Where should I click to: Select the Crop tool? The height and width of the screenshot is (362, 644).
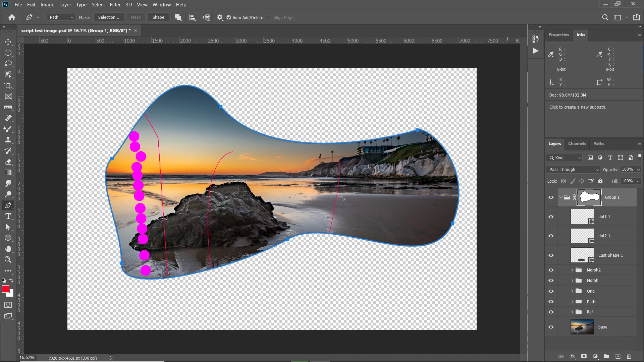(8, 85)
